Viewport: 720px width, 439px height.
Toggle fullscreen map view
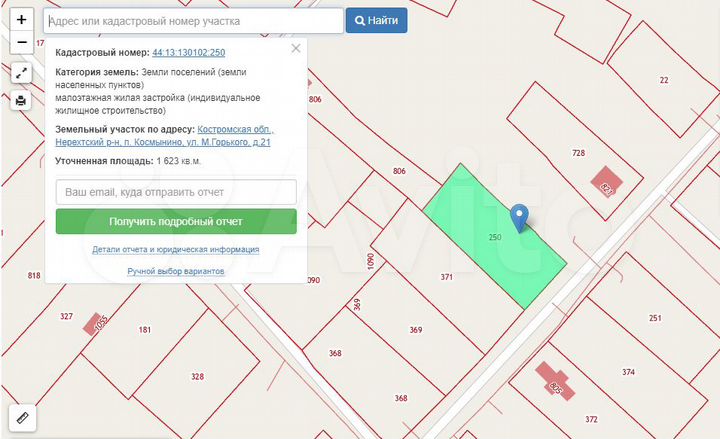(22, 73)
